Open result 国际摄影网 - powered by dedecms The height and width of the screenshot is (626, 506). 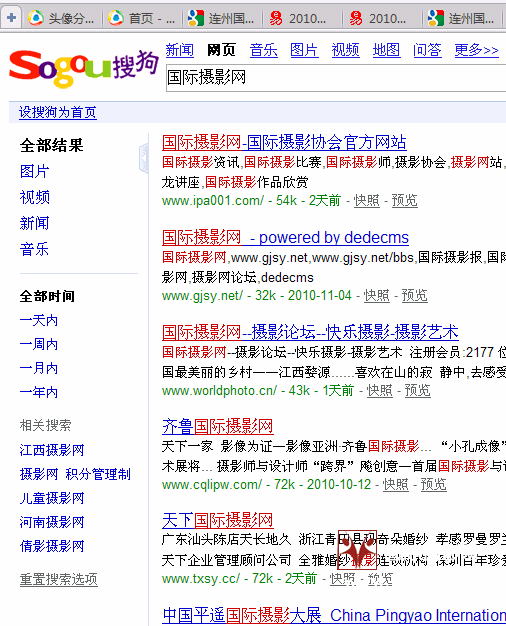285,238
